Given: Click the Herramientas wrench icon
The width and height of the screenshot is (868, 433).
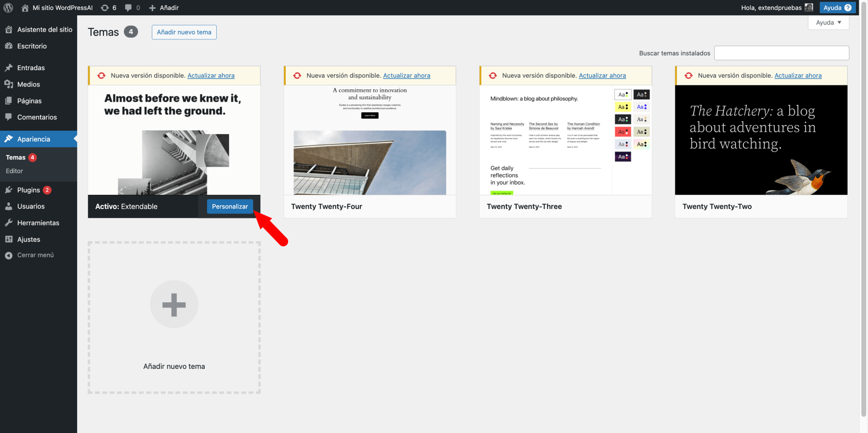Looking at the screenshot, I should [x=8, y=223].
